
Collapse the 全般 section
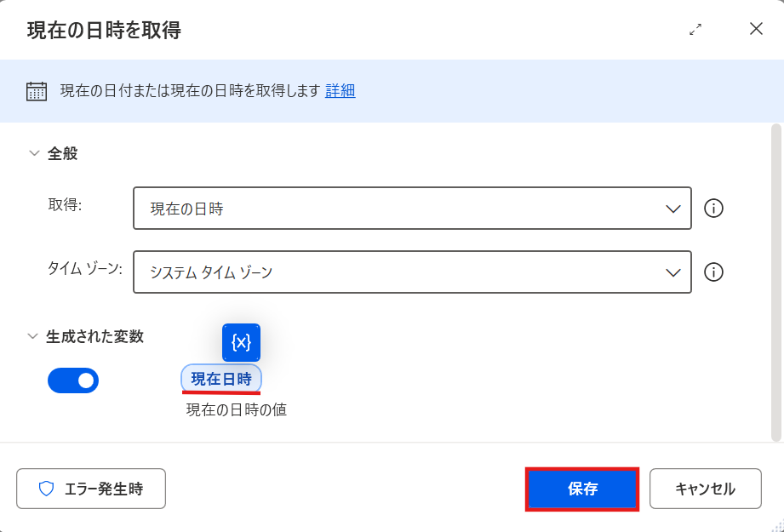(33, 154)
